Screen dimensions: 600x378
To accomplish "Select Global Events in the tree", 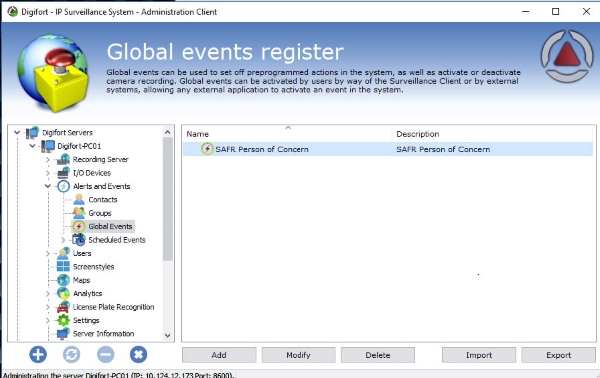I will (110, 226).
